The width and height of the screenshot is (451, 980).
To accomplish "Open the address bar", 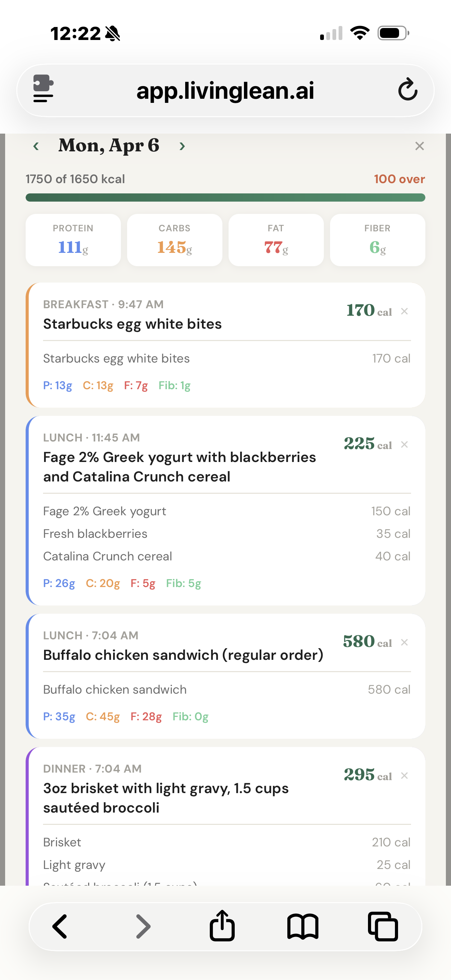I will pos(225,91).
